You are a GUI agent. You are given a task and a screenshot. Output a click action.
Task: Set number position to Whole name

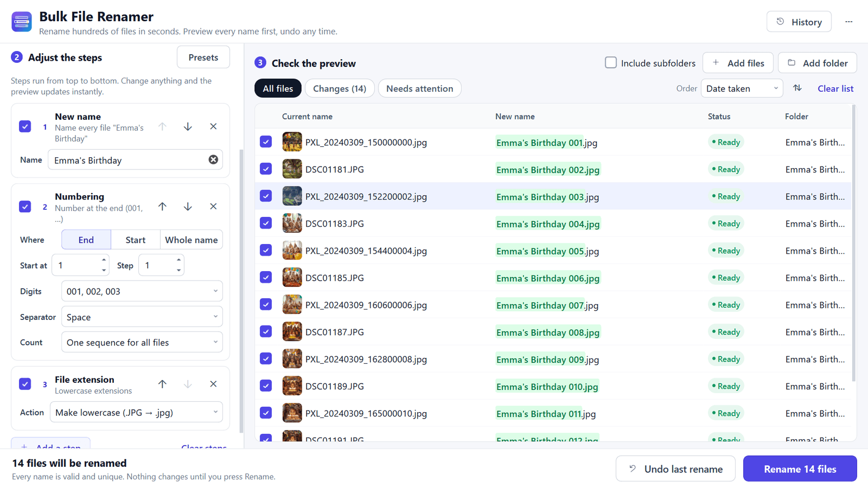(x=192, y=240)
